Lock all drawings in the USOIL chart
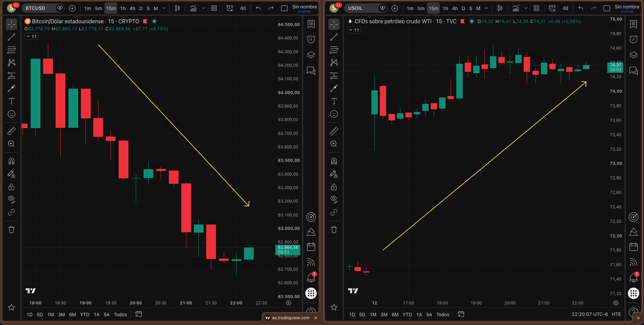Screen dimensions: 644x325 [x=334, y=187]
